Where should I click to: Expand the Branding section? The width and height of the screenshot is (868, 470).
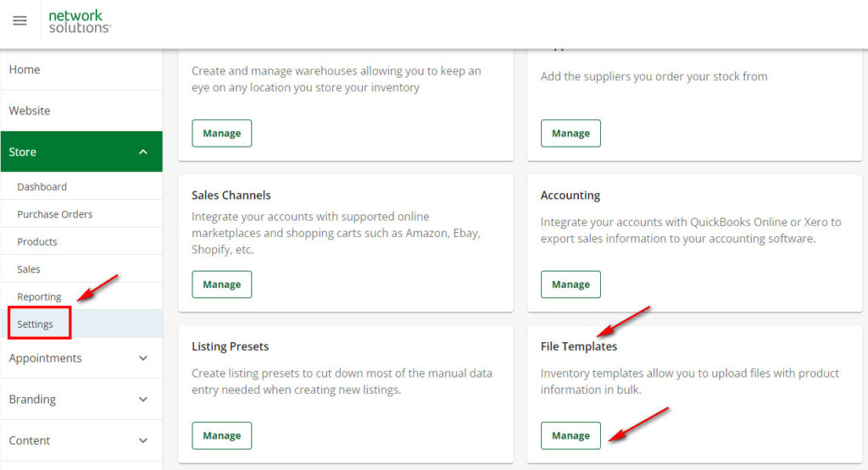[142, 400]
